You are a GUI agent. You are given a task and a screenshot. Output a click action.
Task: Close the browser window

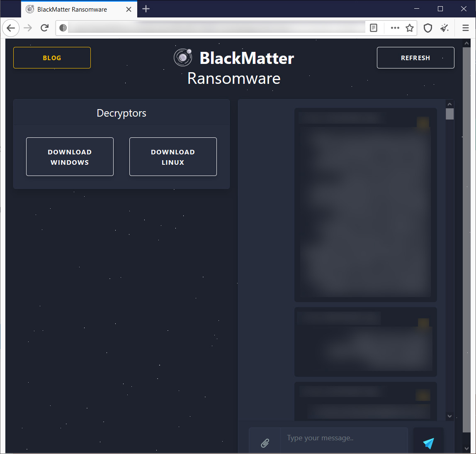click(x=464, y=9)
